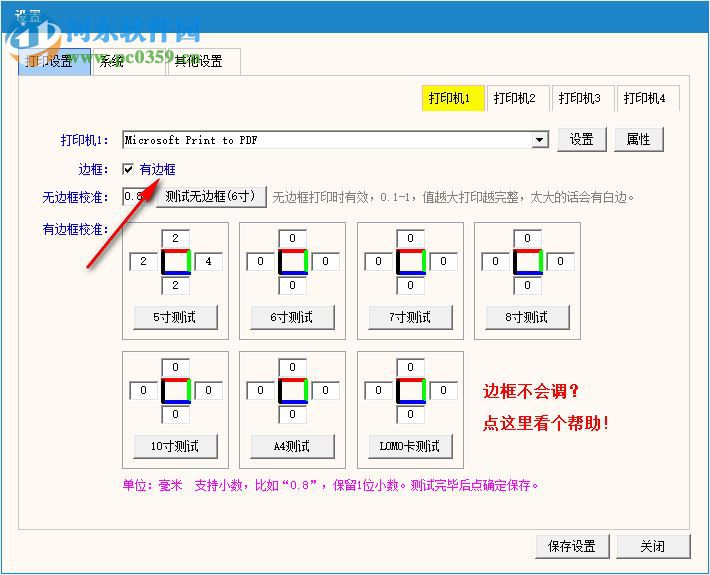The height and width of the screenshot is (575, 710).
Task: Click left margin field of 8寸 panel
Action: (x=495, y=261)
